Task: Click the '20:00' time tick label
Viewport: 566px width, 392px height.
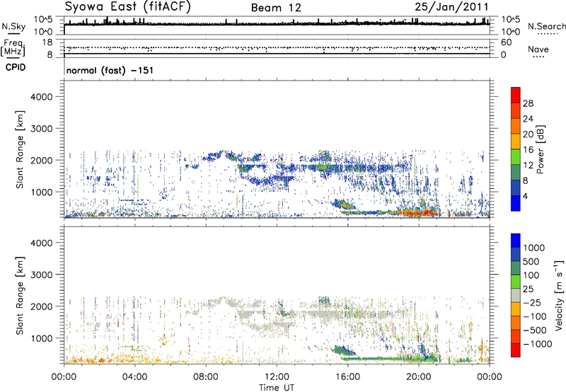Action: (419, 377)
